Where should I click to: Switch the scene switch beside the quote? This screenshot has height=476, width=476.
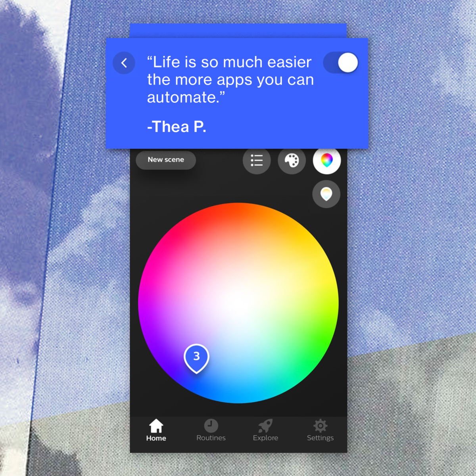[x=341, y=62]
